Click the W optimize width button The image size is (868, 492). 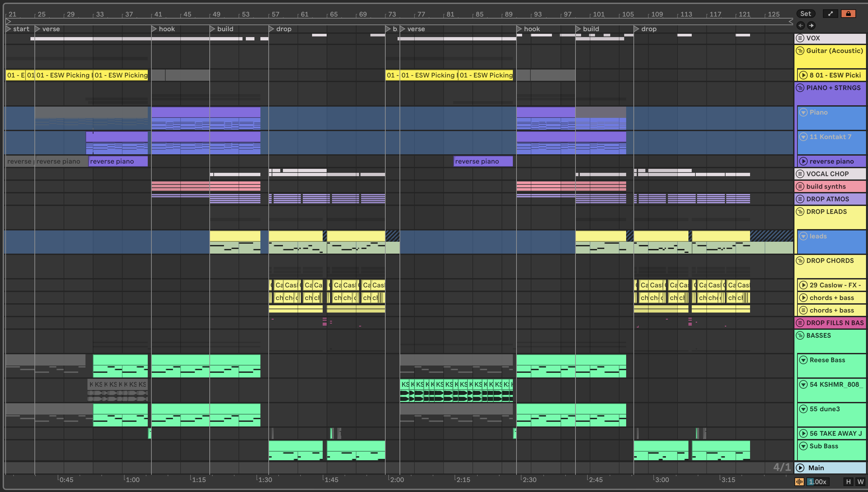tap(860, 482)
